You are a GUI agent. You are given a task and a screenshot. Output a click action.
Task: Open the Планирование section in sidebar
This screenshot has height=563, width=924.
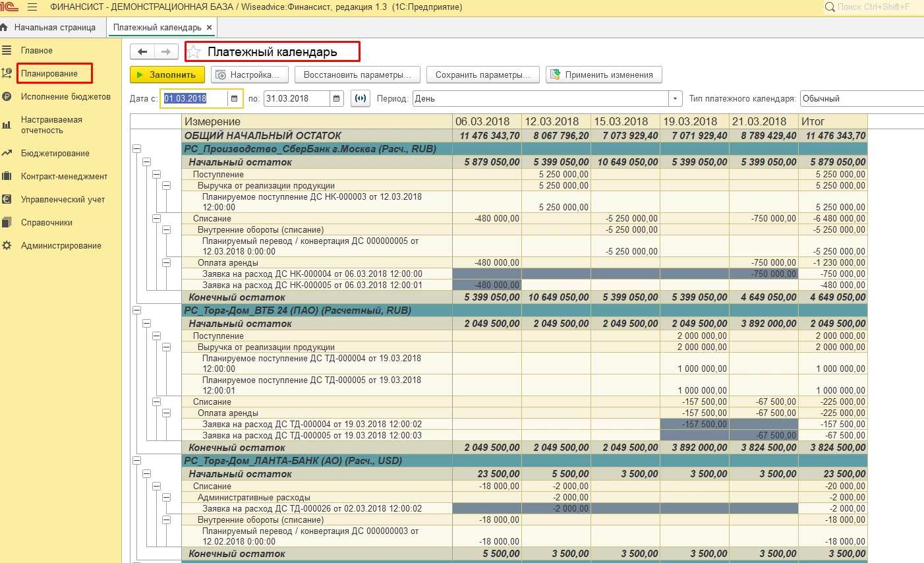[49, 74]
